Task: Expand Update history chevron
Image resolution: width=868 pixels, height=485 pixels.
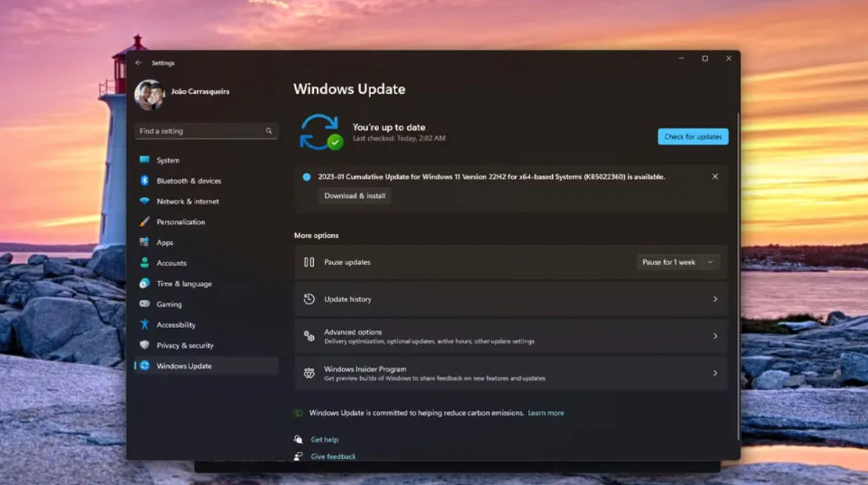Action: point(715,299)
